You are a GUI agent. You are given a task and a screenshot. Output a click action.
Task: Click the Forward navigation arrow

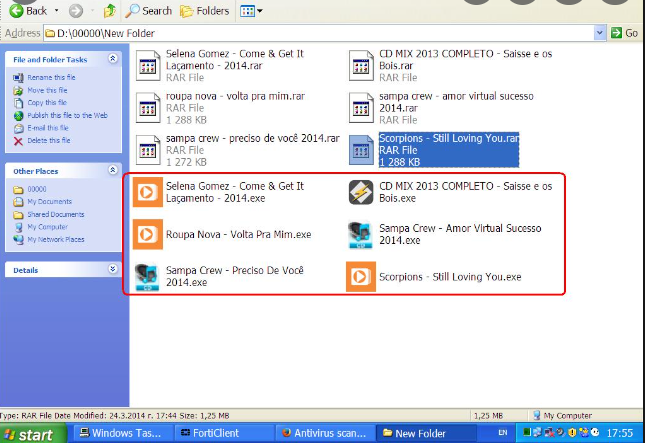pos(76,11)
